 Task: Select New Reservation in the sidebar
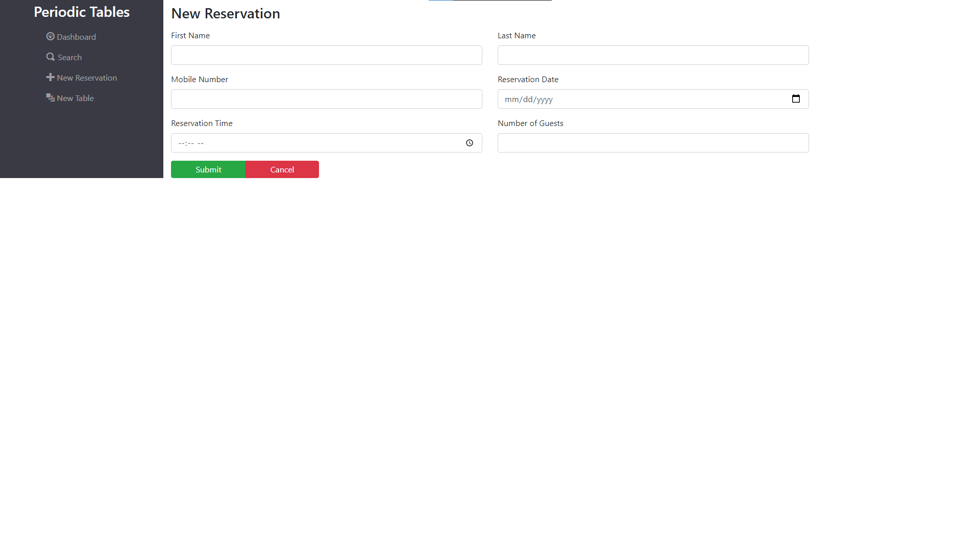87,77
